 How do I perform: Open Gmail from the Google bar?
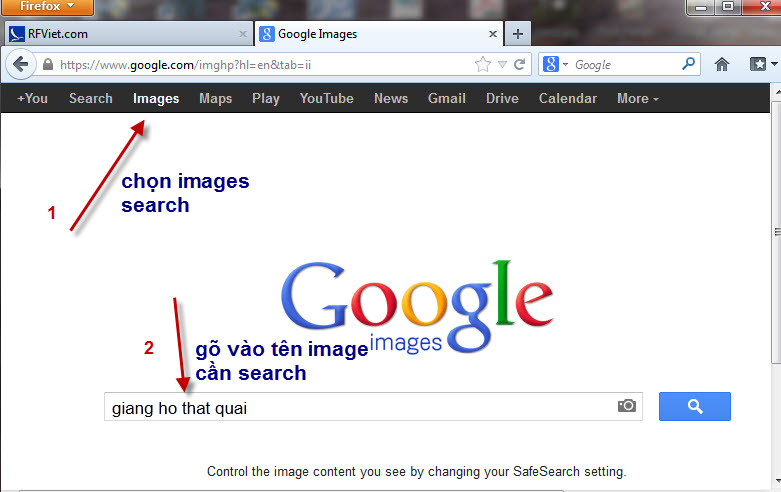coord(446,98)
